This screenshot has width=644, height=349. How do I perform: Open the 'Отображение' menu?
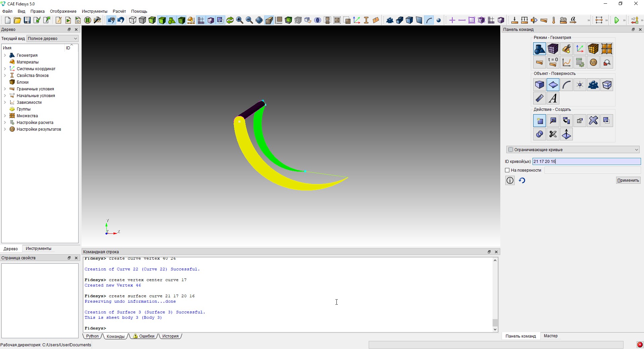click(63, 11)
